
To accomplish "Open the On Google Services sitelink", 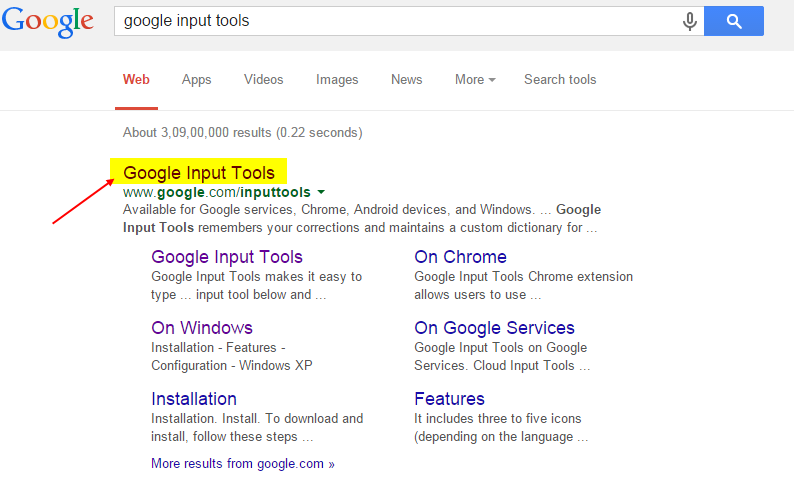I will [x=494, y=328].
